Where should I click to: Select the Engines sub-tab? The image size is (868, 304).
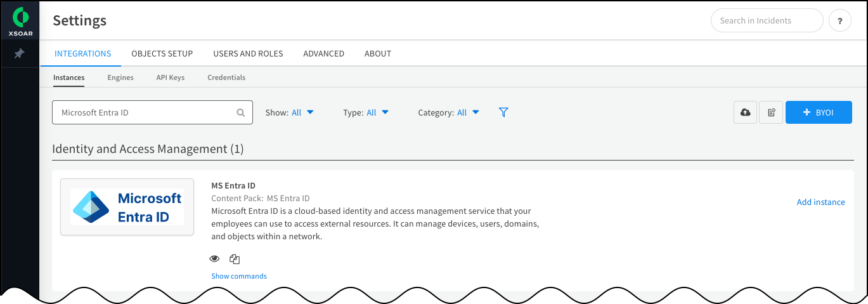tap(120, 77)
